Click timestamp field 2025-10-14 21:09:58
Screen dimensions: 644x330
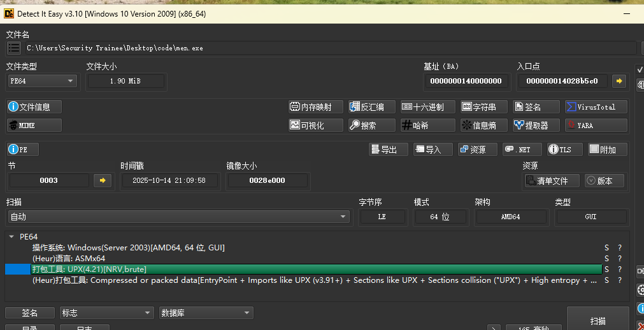169,180
